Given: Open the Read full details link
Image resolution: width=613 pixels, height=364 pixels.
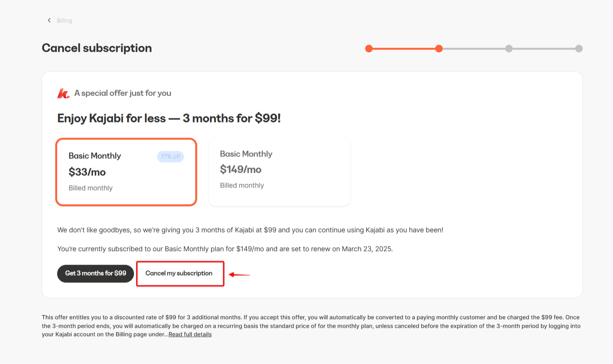Looking at the screenshot, I should point(190,335).
